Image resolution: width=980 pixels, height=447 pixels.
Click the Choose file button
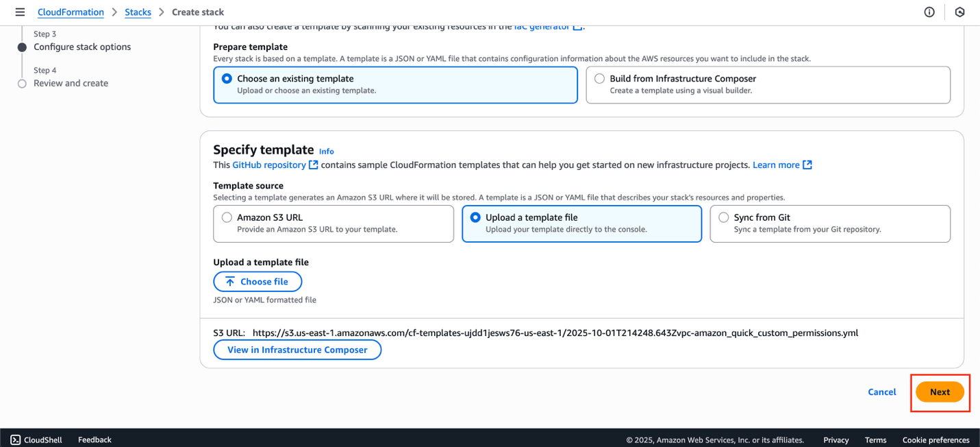[257, 282]
